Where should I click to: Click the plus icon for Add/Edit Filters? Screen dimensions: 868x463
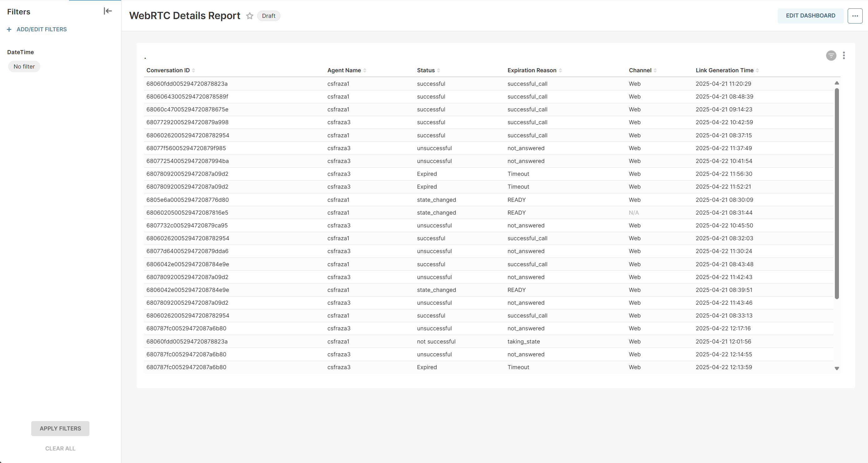[x=9, y=29]
